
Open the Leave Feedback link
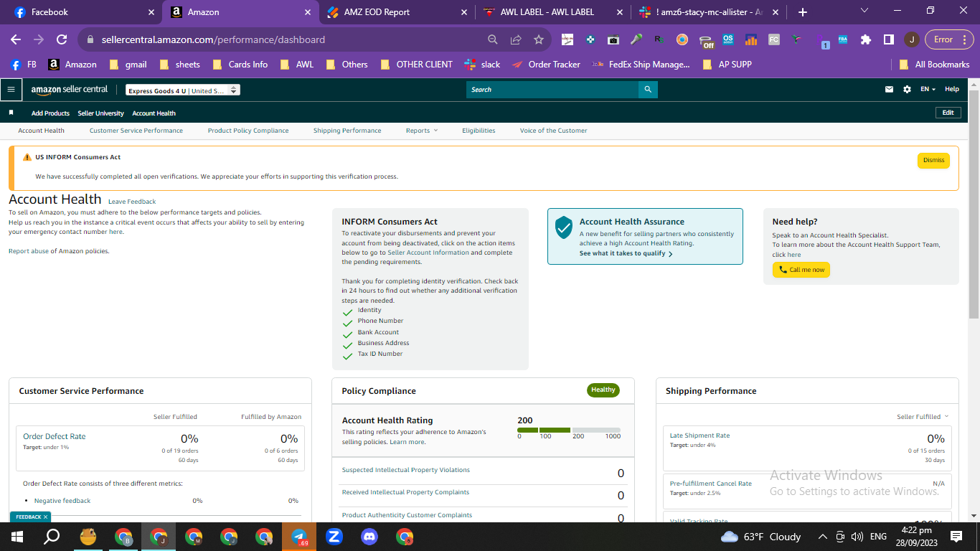click(132, 202)
